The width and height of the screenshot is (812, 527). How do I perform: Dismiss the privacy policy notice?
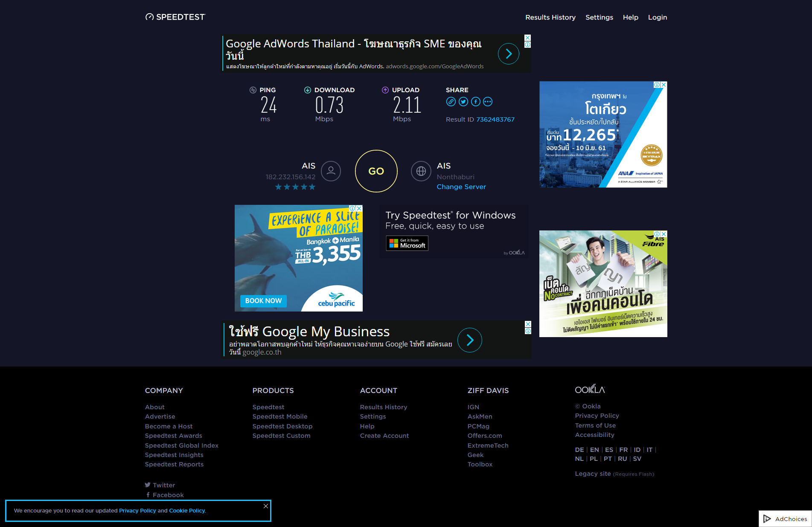pos(266,506)
